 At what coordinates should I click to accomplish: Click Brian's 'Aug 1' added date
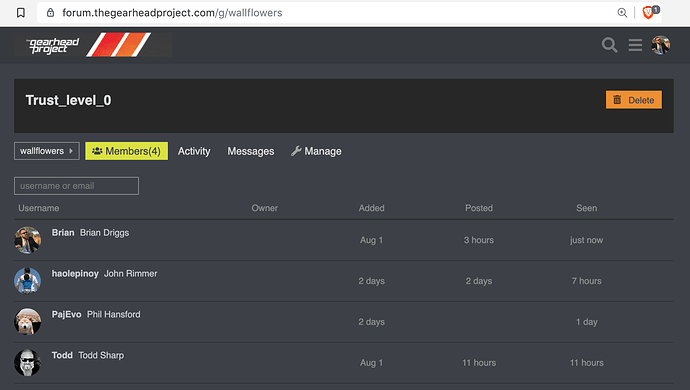point(371,240)
